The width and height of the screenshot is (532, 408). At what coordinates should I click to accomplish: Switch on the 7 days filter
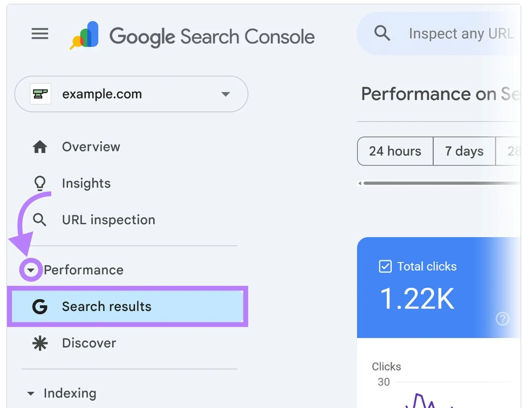464,151
